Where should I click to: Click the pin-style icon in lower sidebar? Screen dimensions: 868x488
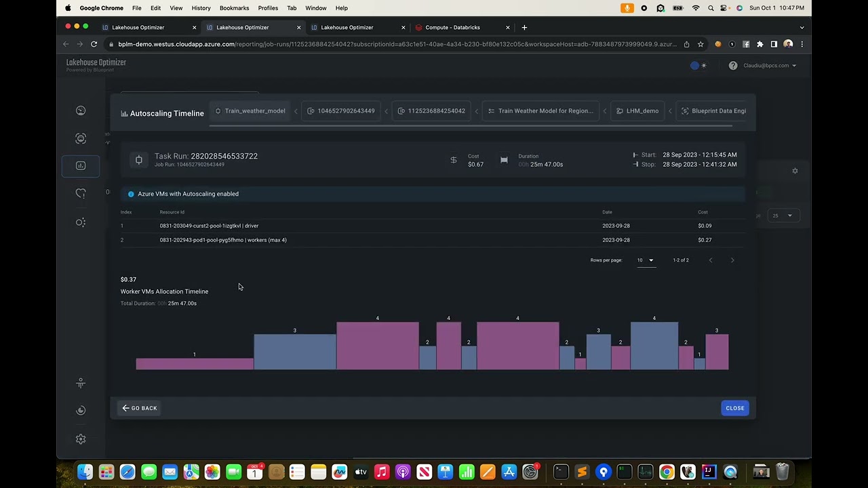point(81,384)
